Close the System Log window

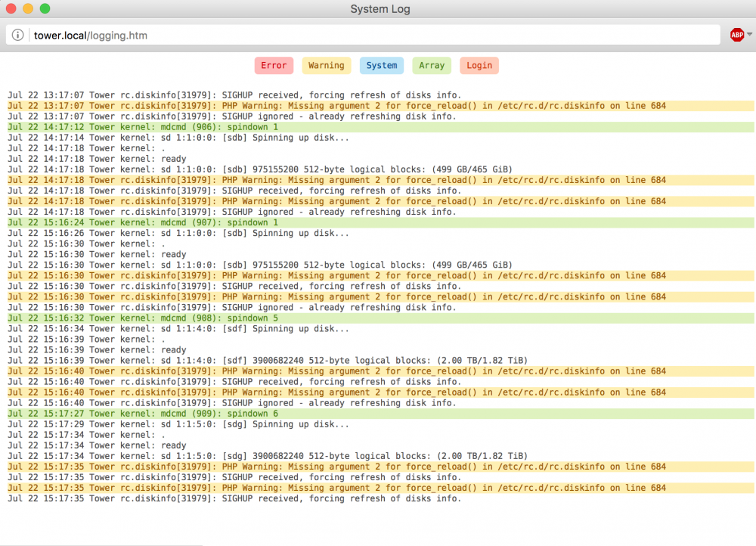point(11,8)
